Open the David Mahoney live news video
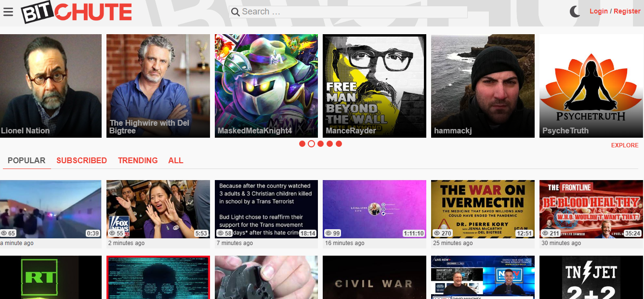 (x=483, y=277)
